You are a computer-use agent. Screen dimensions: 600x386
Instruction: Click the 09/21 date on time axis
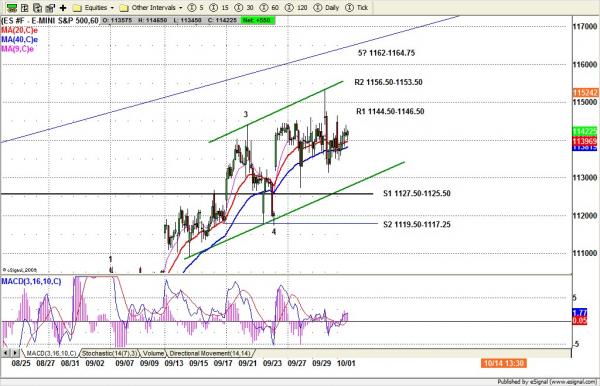248,363
